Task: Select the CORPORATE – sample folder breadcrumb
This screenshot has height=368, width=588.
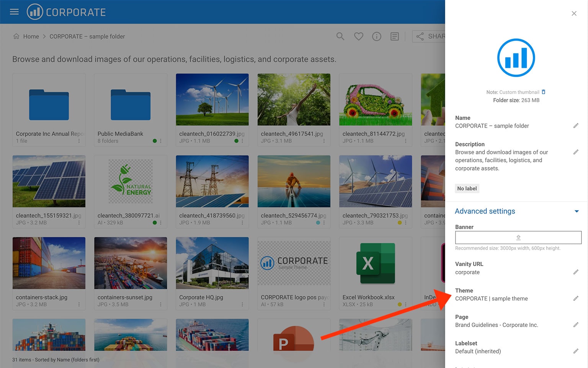Action: (87, 36)
